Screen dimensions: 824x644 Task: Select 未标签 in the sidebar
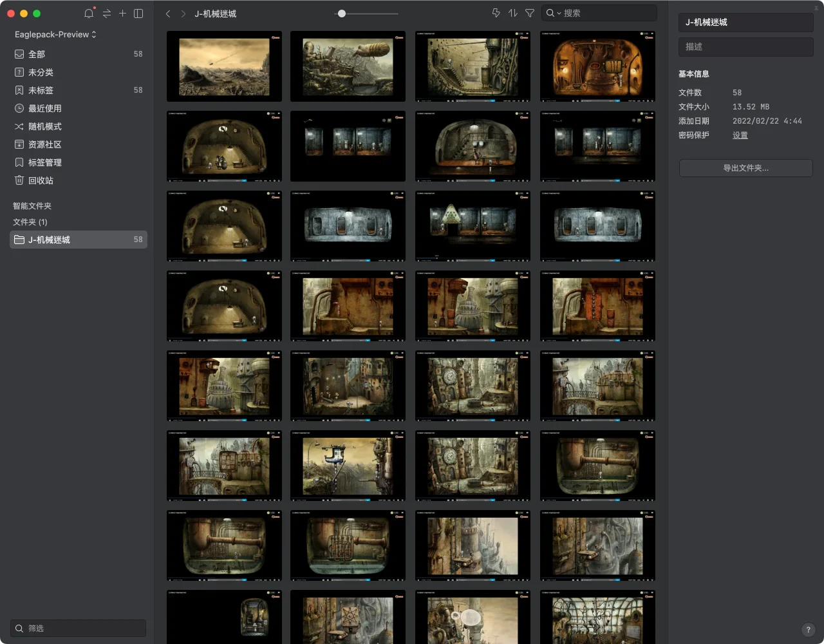pos(79,90)
